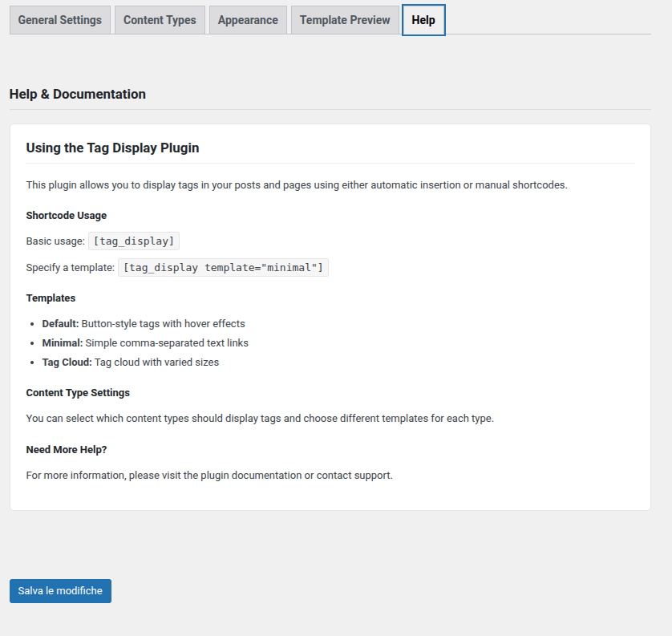
Task: Click the content types description sentence
Action: coord(260,419)
